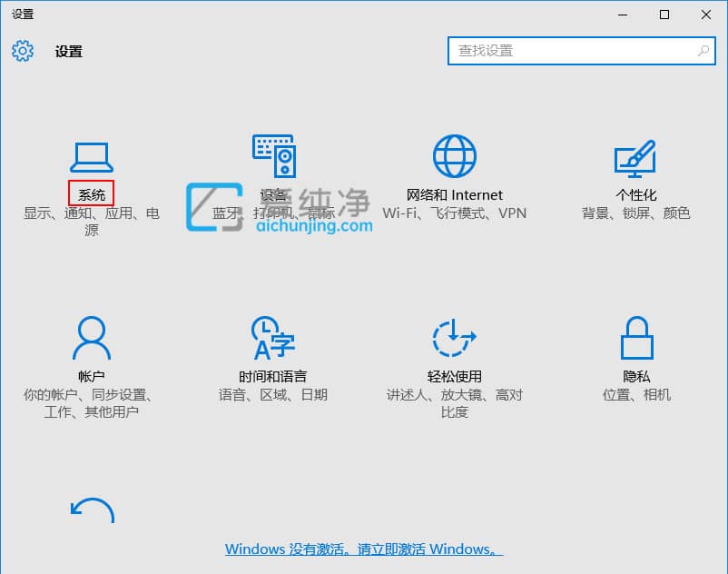Viewport: 728px width, 574px height.
Task: Click 语言、区域、日期 description
Action: coord(273,395)
